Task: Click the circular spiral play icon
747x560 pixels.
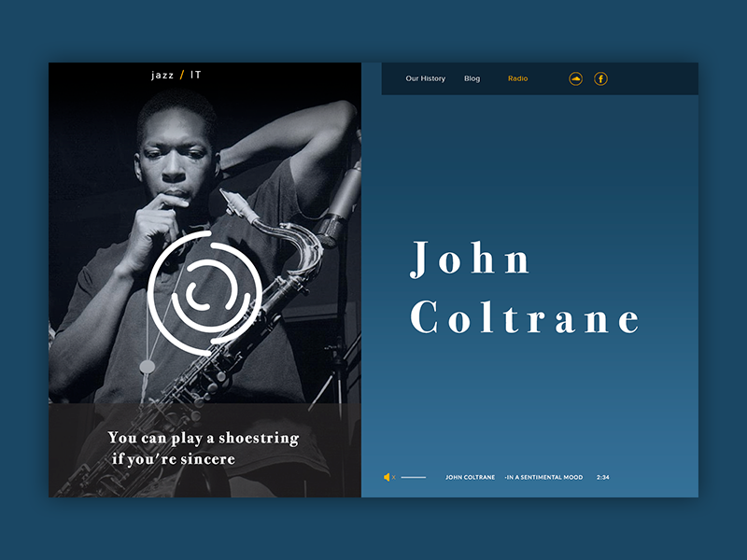Action: click(x=204, y=293)
